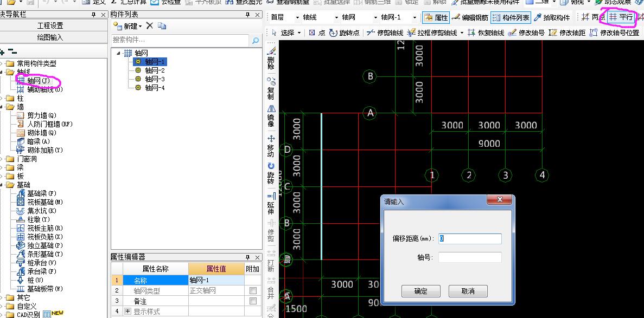Activate 修剪轴线 trim axis tool
This screenshot has height=318, width=644.
pyautogui.click(x=385, y=33)
